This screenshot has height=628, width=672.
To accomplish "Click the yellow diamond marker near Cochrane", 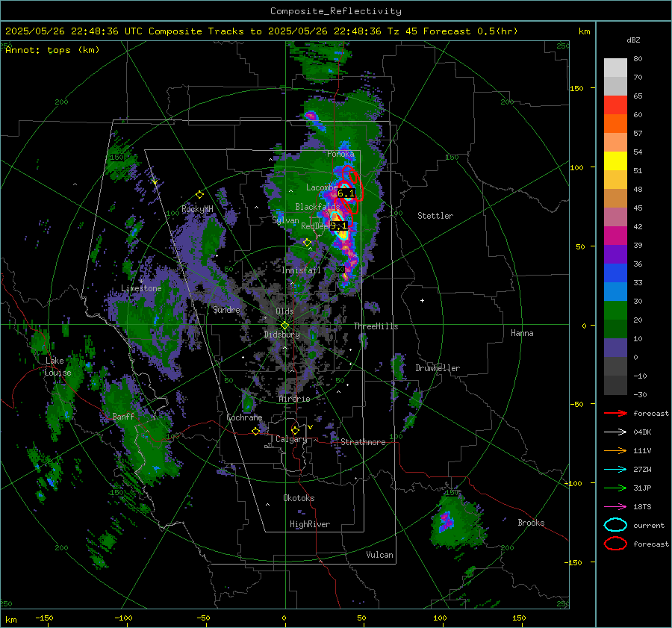I will pos(255,431).
